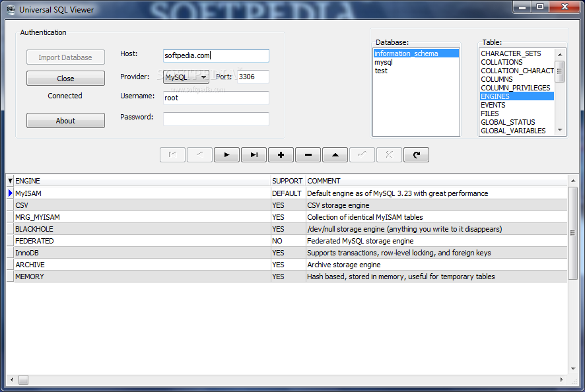Select COLUMNS table in list
This screenshot has width=585, height=392.
[517, 79]
